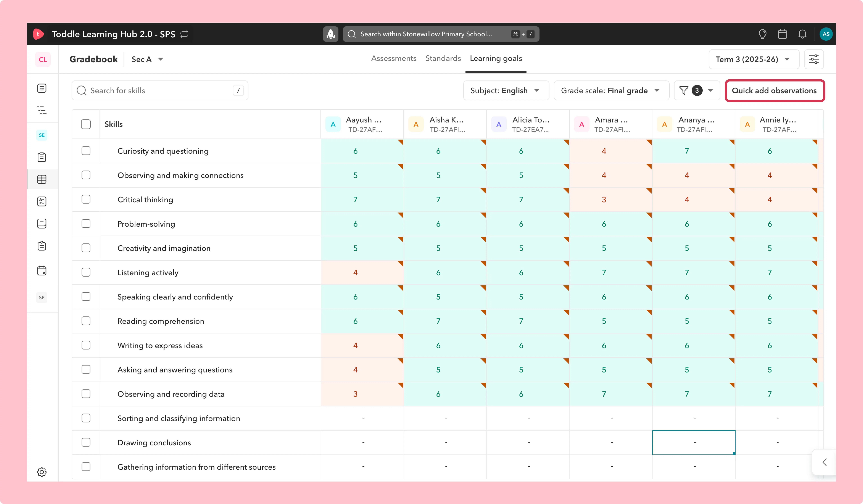This screenshot has width=863, height=504.
Task: Expand the filter dropdown arrow next to 3
Action: tap(711, 90)
